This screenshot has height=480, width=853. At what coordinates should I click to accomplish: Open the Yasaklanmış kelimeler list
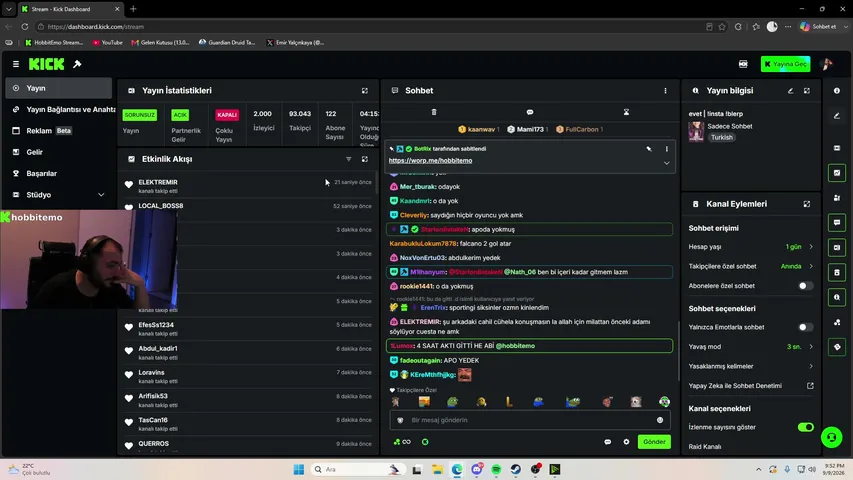click(x=750, y=366)
